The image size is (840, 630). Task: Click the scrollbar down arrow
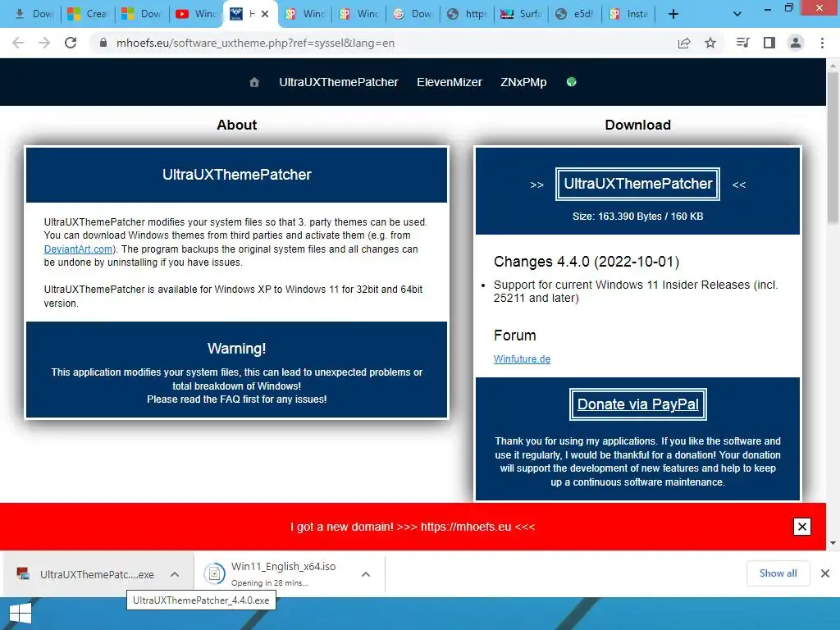833,543
